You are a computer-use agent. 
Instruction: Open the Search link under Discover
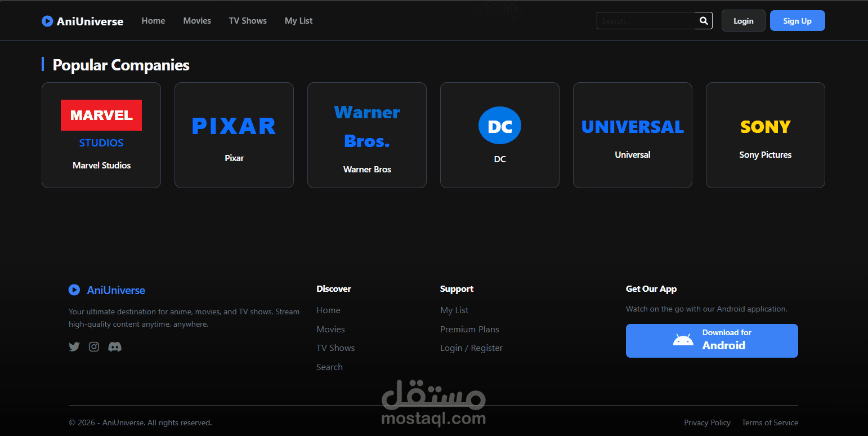coord(329,367)
